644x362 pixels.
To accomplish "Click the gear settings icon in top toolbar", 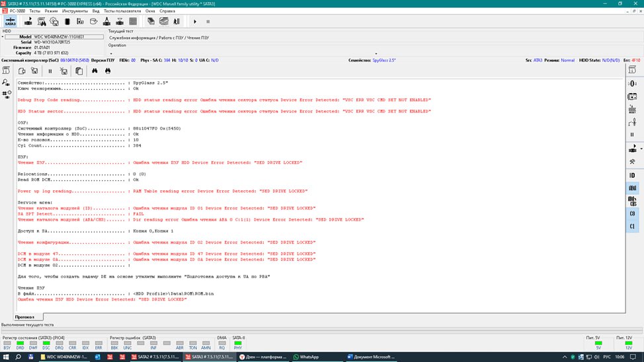I will coord(54,21).
